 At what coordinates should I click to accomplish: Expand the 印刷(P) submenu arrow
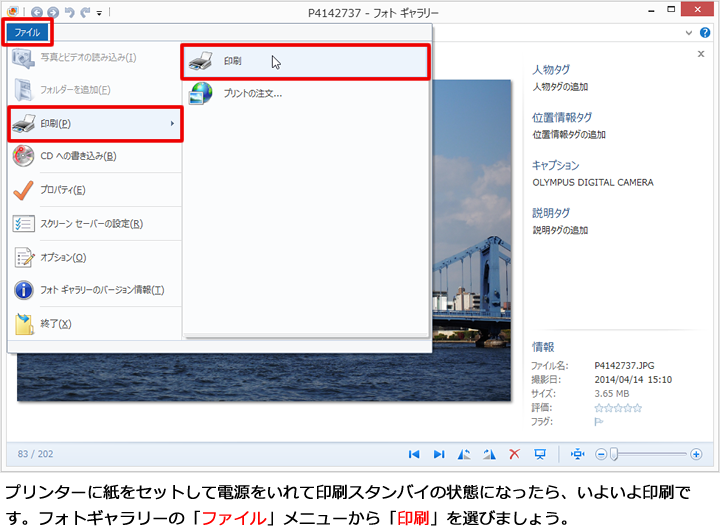click(x=172, y=123)
